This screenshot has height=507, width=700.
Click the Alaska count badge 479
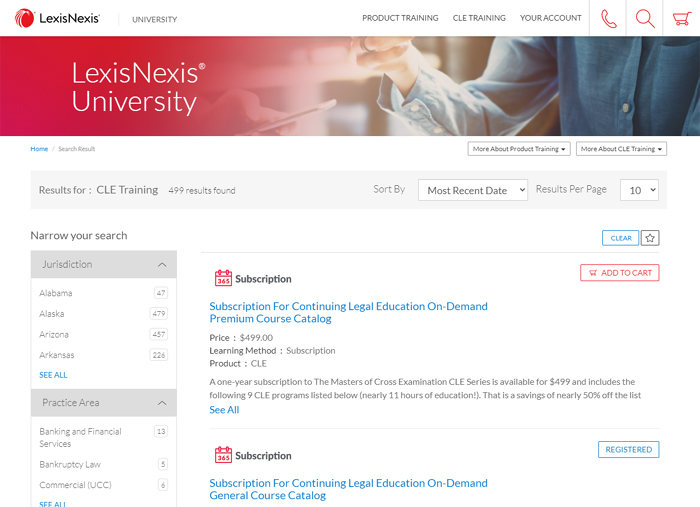(x=159, y=314)
